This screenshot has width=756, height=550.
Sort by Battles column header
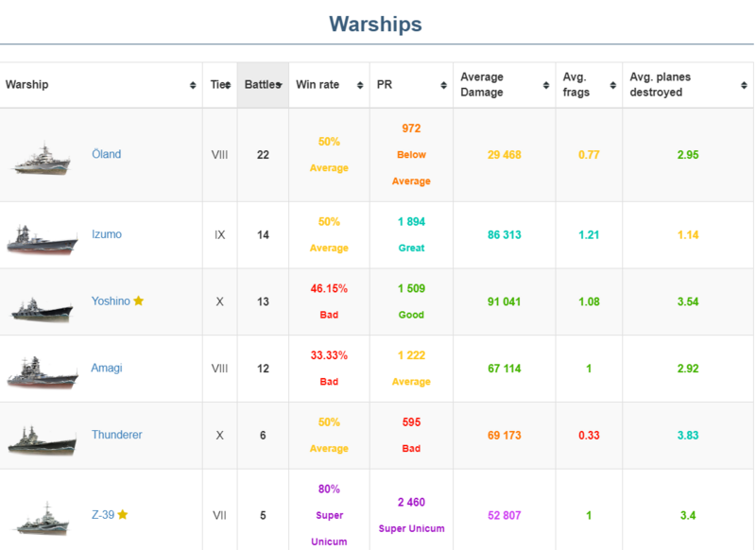[x=262, y=85]
